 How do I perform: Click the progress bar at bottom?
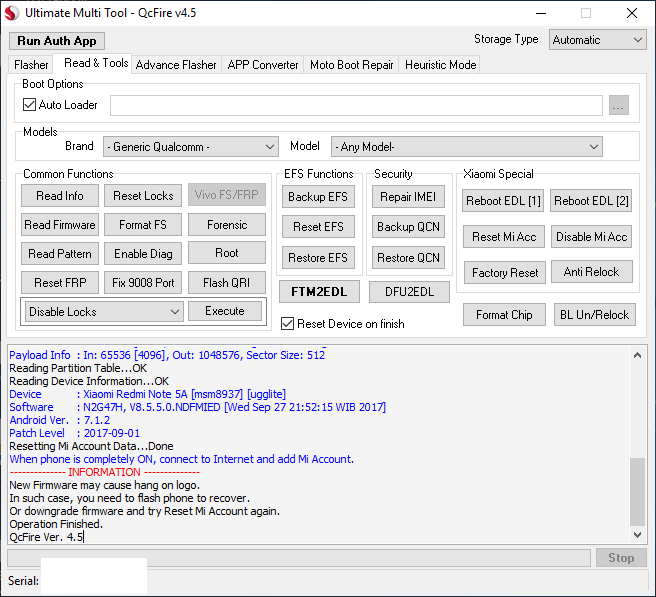tap(299, 558)
